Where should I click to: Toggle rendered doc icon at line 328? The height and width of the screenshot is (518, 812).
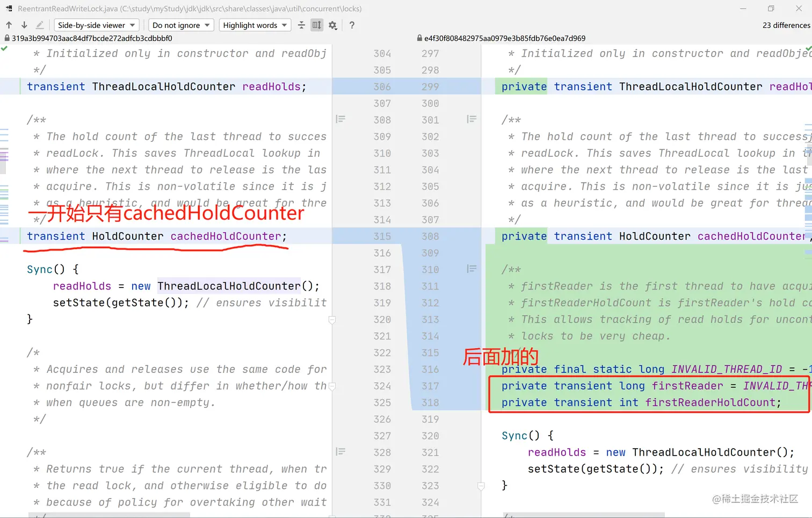pos(340,451)
